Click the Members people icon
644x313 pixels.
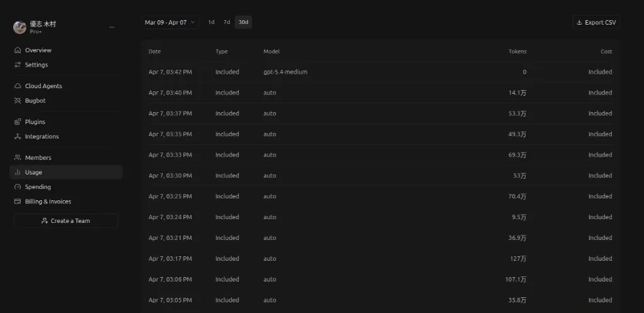pyautogui.click(x=18, y=158)
